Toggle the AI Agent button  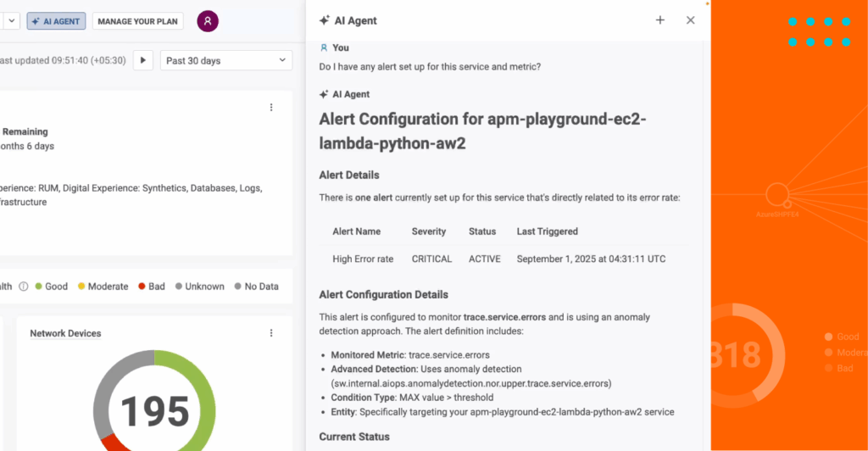[x=56, y=21]
